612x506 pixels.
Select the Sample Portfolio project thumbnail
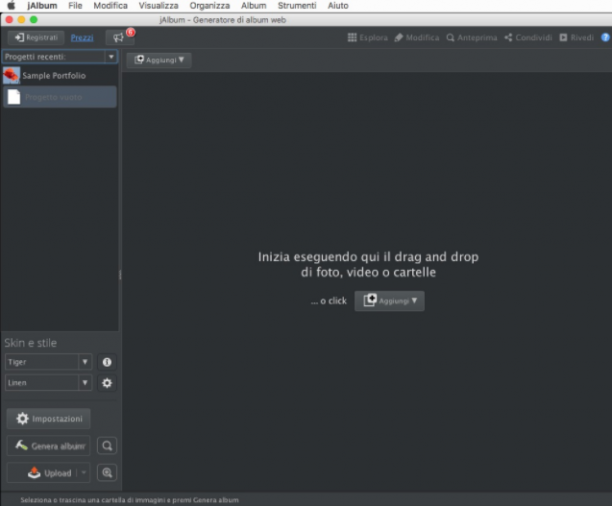(11, 75)
